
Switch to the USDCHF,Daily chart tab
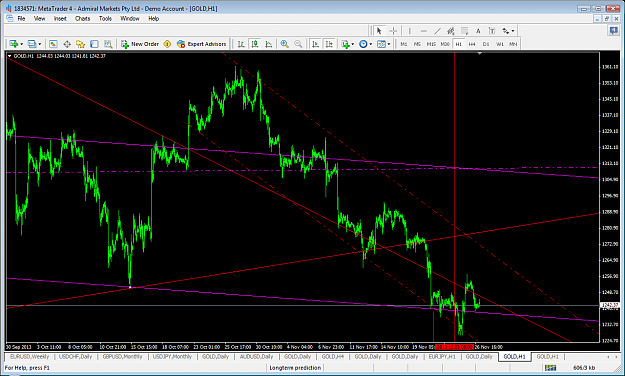(75, 356)
